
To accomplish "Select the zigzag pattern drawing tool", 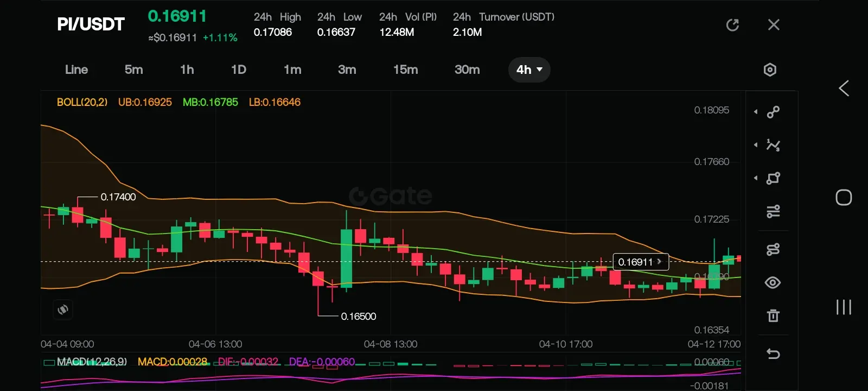I will pyautogui.click(x=773, y=145).
